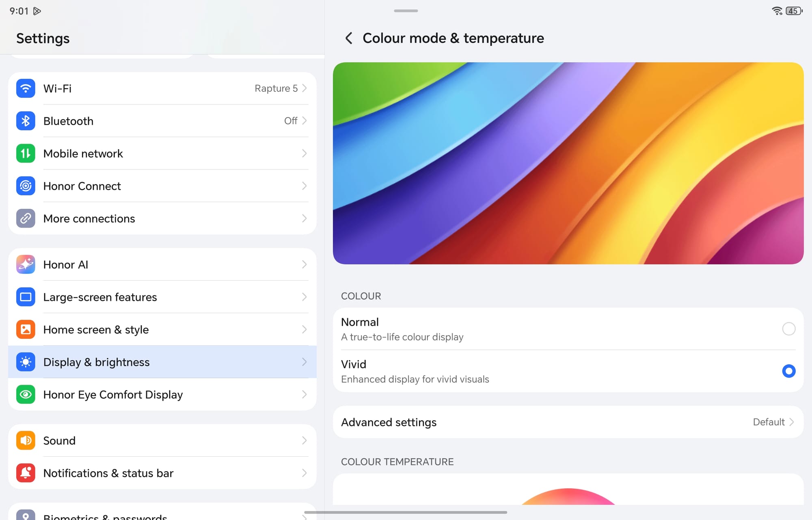Open the Bluetooth menu entry
Image resolution: width=812 pixels, height=520 pixels.
162,121
